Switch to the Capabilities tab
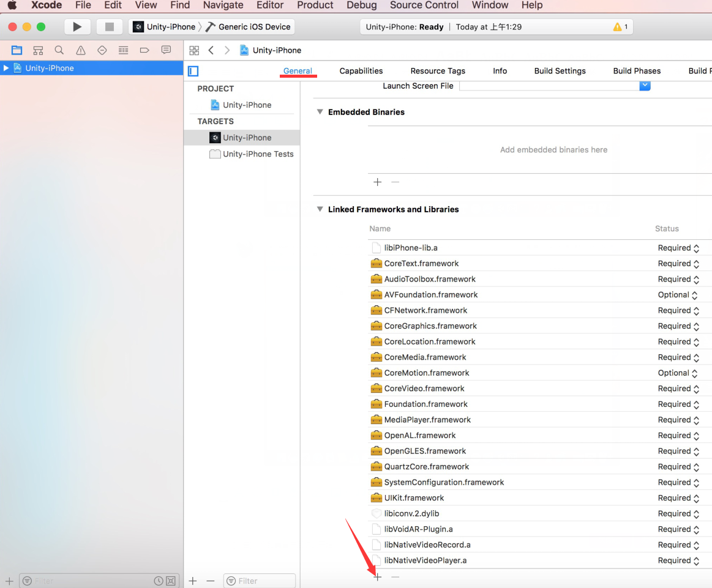The image size is (712, 588). point(361,71)
